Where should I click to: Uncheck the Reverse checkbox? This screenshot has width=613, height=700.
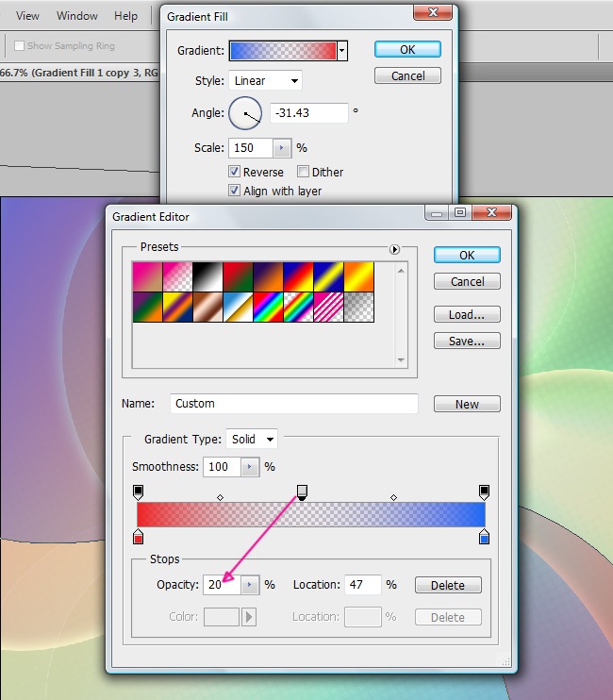tap(235, 172)
